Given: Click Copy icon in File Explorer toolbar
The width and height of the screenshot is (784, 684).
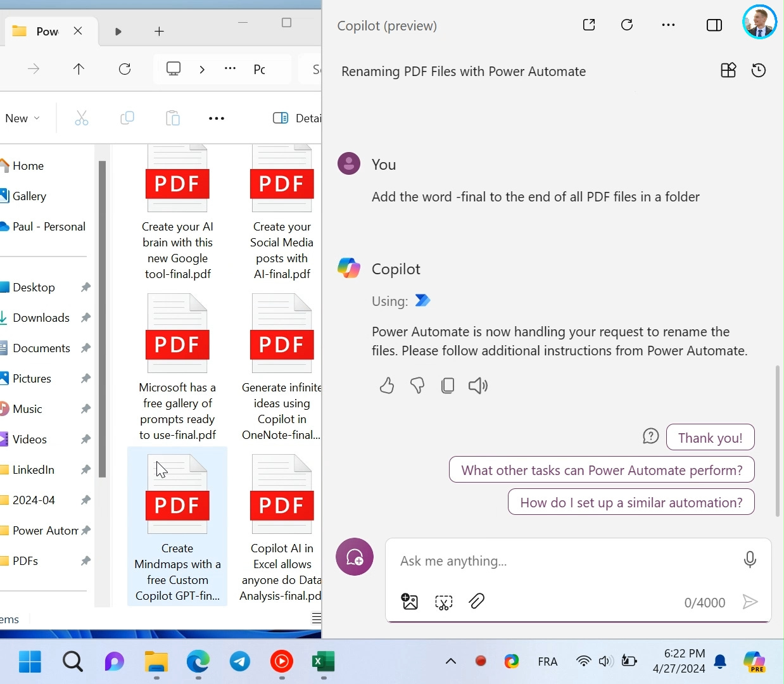Looking at the screenshot, I should 127,118.
